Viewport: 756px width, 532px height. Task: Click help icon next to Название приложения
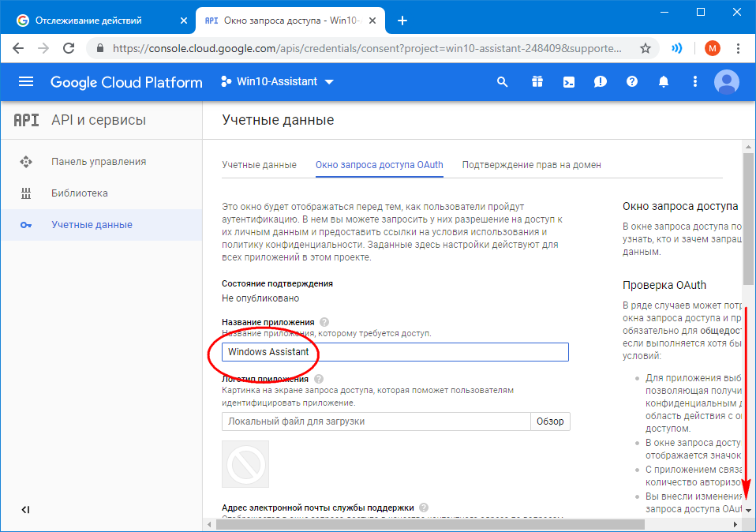(324, 322)
